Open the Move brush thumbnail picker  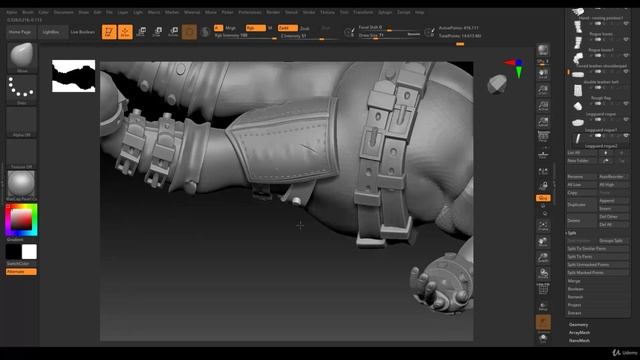22,58
